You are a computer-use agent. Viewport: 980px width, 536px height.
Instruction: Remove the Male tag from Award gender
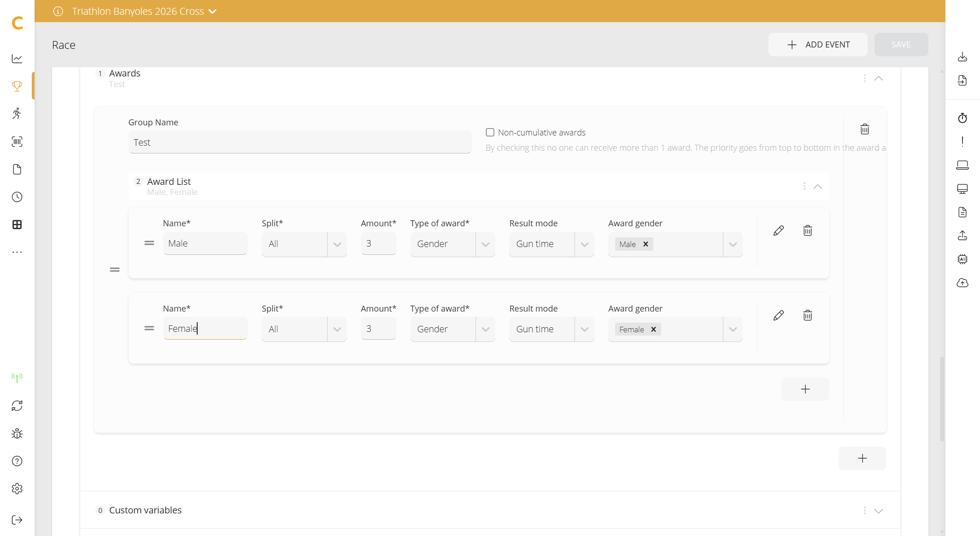point(646,244)
